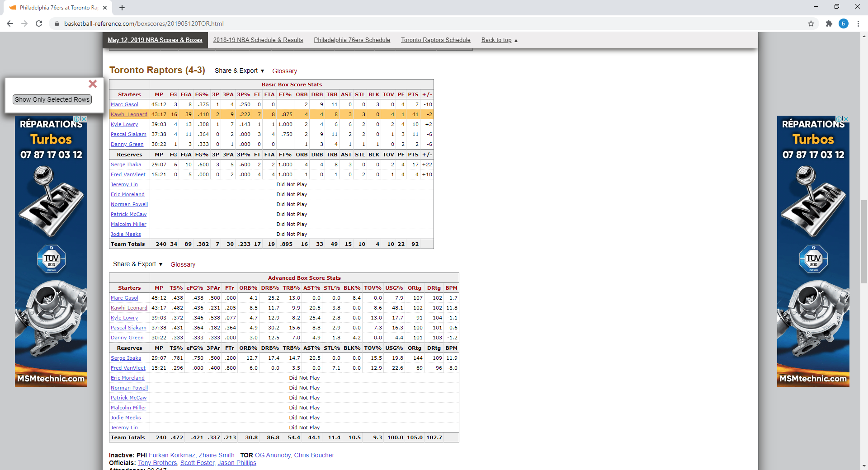868x470 pixels.
Task: Open the browser extensions puzzle icon
Action: pos(829,23)
